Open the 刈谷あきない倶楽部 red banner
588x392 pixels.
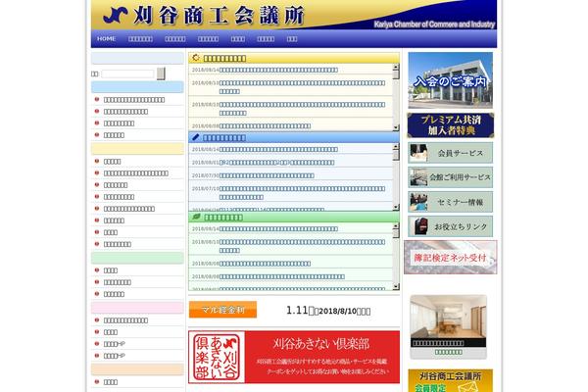pyautogui.click(x=294, y=357)
